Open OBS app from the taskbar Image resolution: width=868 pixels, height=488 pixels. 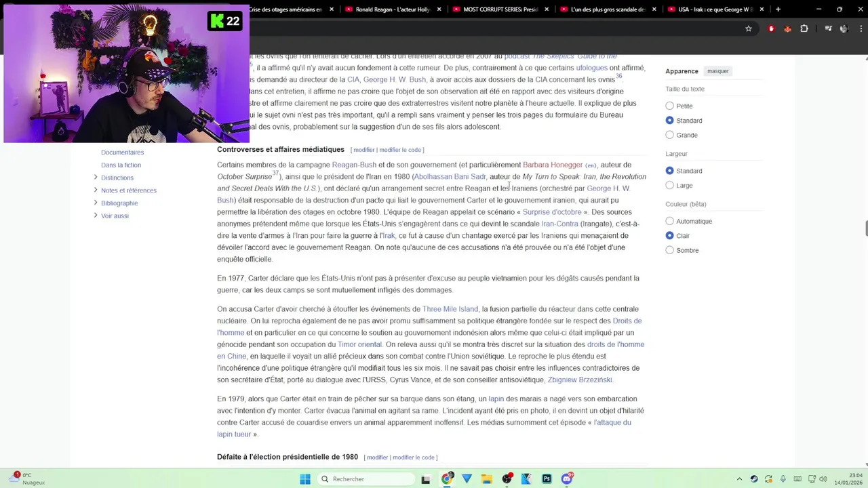(x=507, y=479)
